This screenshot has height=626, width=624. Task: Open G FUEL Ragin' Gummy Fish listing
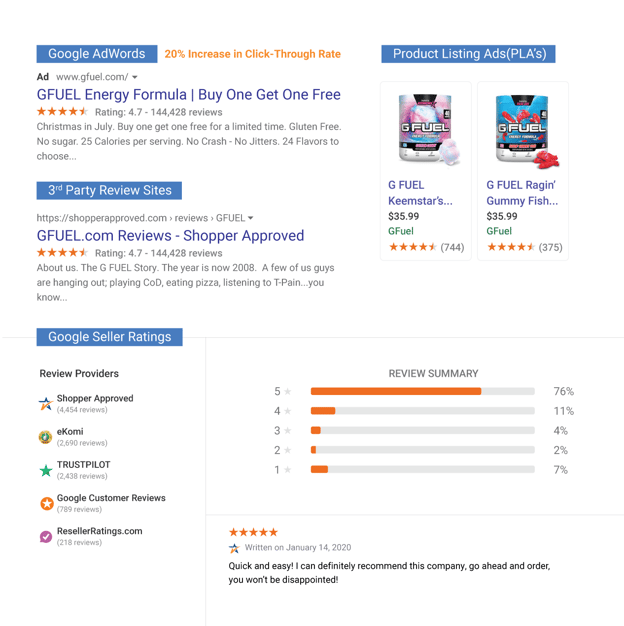522,193
